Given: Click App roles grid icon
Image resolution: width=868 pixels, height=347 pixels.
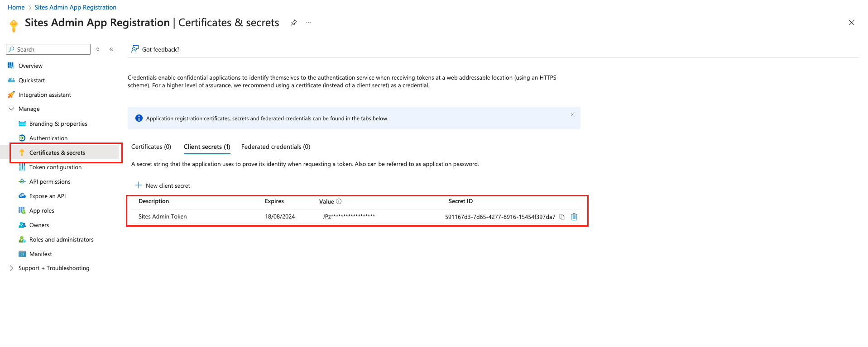Looking at the screenshot, I should (22, 211).
